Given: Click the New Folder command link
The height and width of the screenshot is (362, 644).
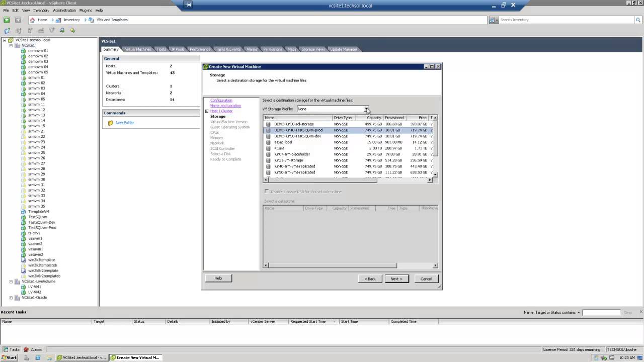Looking at the screenshot, I should tap(125, 123).
